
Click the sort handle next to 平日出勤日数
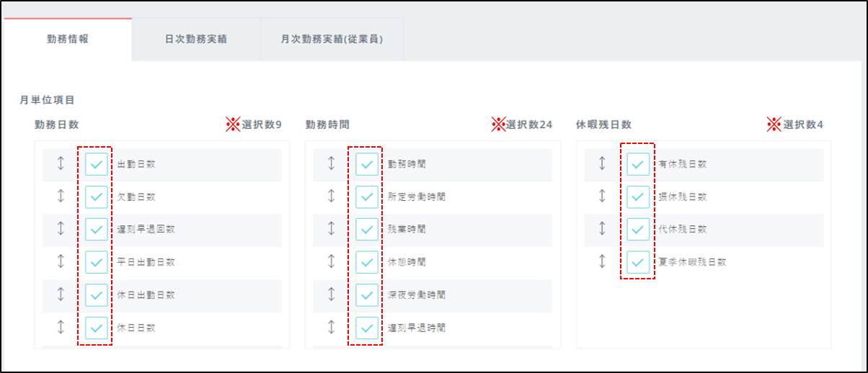61,262
